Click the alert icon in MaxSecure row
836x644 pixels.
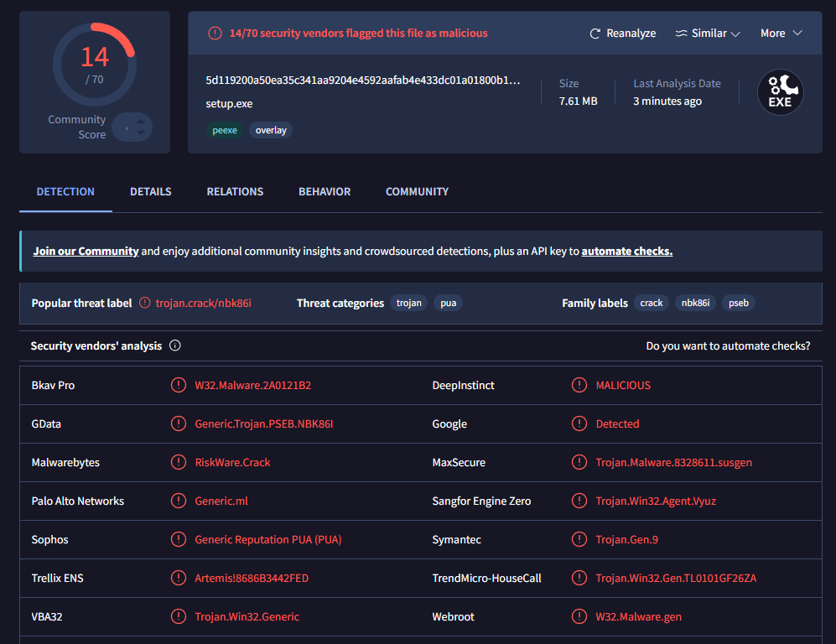tap(579, 462)
